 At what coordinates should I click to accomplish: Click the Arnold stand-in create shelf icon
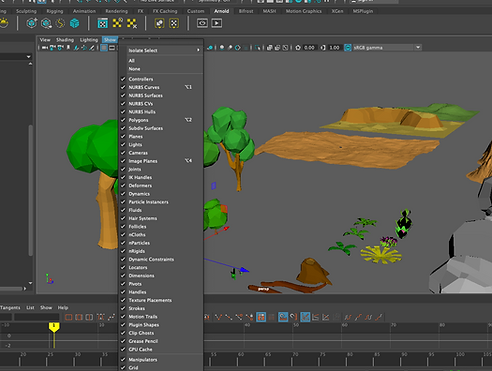(x=32, y=23)
